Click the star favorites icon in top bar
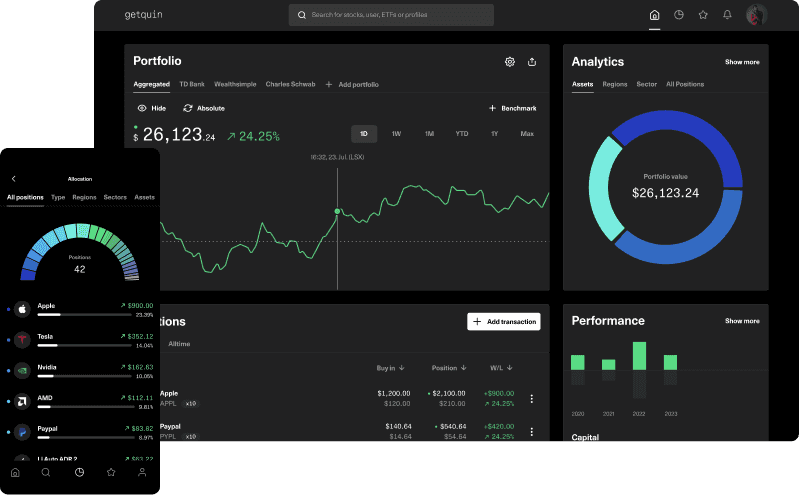 (703, 15)
